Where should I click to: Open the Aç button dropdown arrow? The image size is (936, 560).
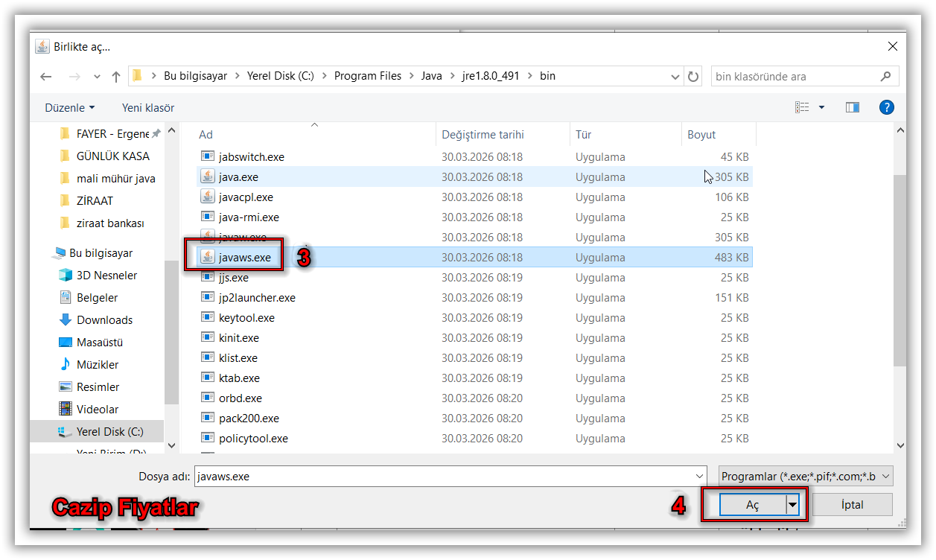point(793,505)
